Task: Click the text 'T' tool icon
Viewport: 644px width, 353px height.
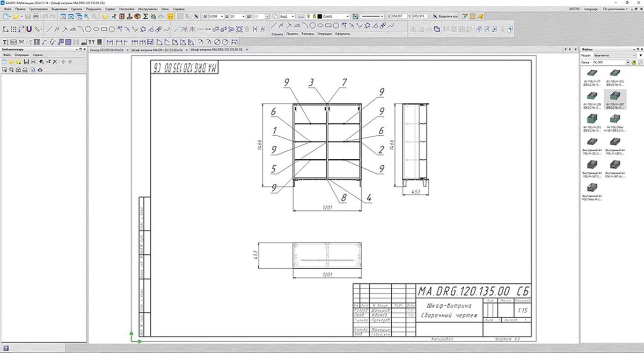Action: (5, 41)
